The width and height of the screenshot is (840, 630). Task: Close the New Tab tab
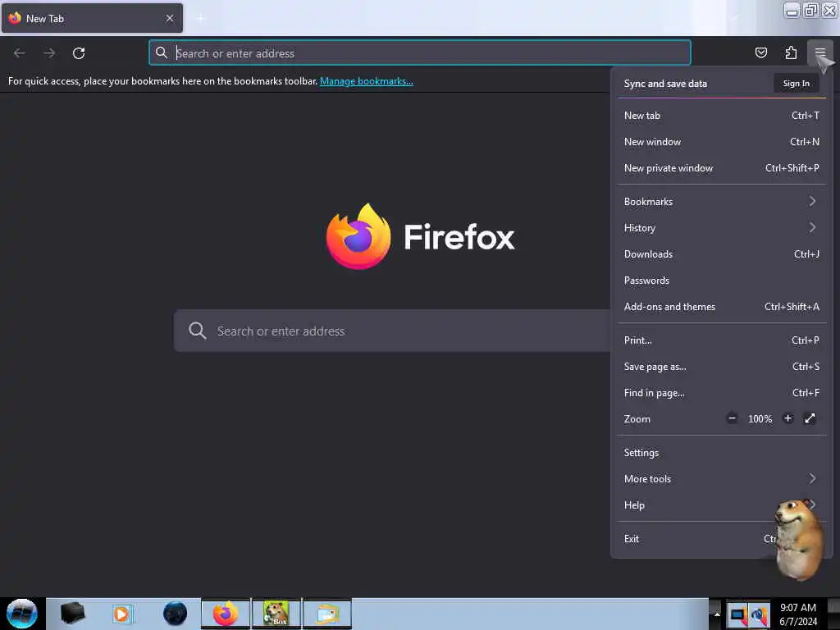pyautogui.click(x=170, y=18)
